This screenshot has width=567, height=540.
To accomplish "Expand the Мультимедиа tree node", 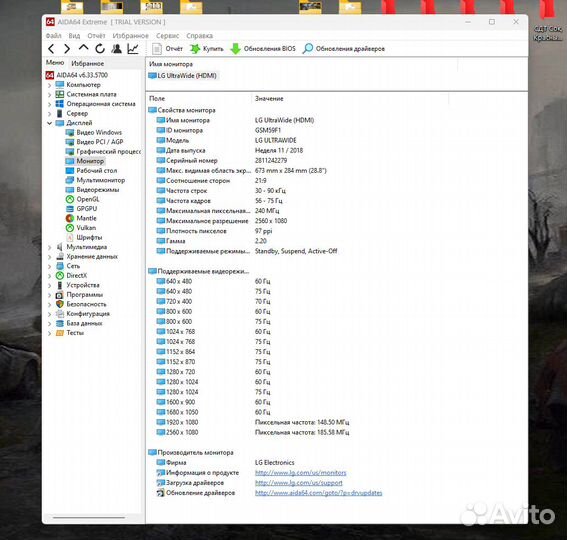I will tap(50, 247).
